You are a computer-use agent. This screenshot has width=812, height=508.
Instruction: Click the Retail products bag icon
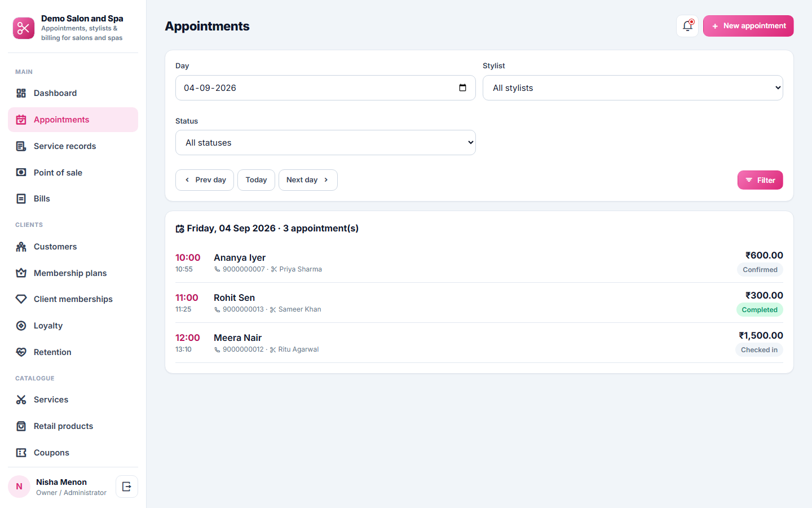21,426
